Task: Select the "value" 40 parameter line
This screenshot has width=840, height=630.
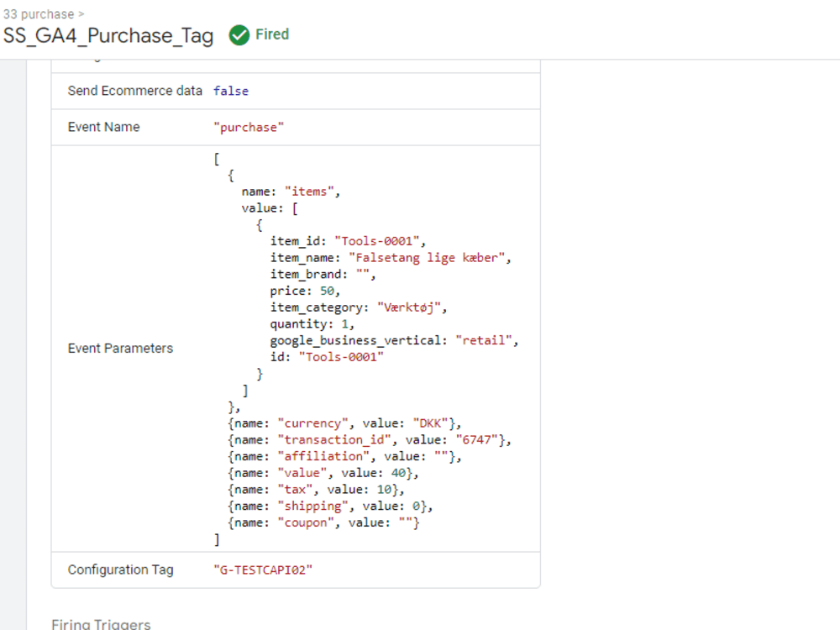Action: click(323, 474)
